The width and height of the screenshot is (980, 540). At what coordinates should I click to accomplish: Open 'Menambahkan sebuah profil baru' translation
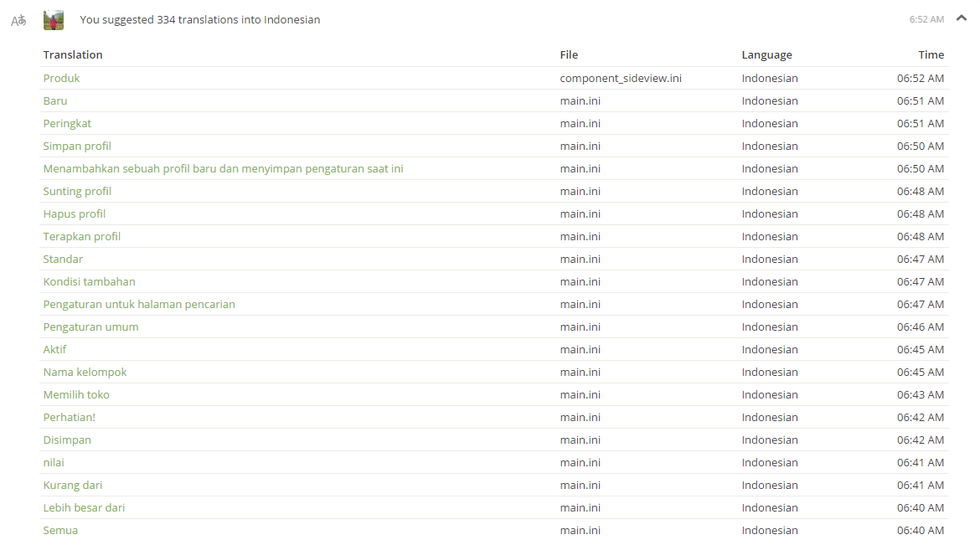point(223,169)
